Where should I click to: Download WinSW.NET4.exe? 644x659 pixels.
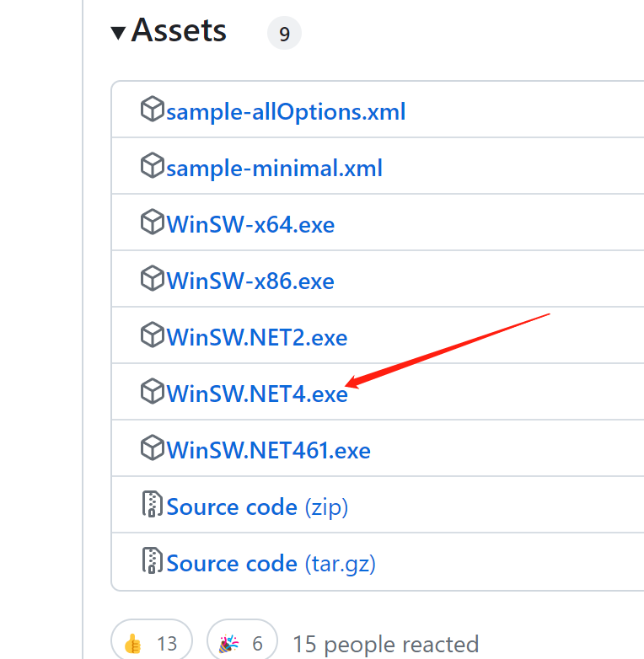(x=257, y=394)
